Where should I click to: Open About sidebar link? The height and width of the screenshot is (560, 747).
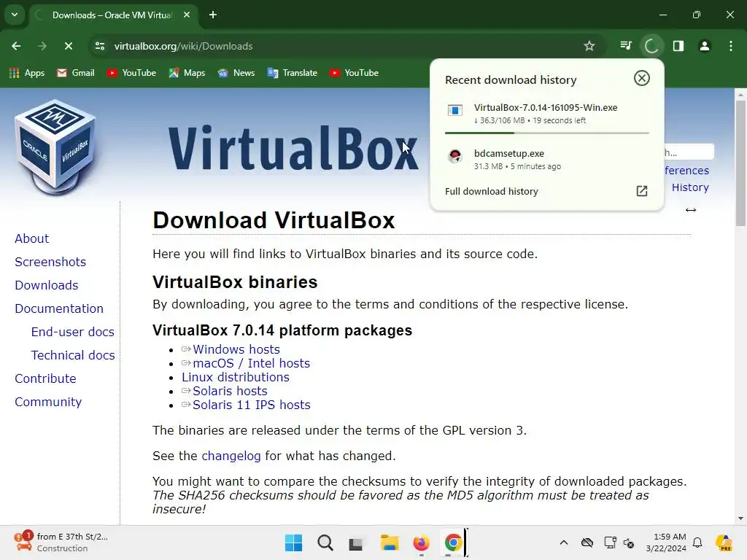click(32, 238)
